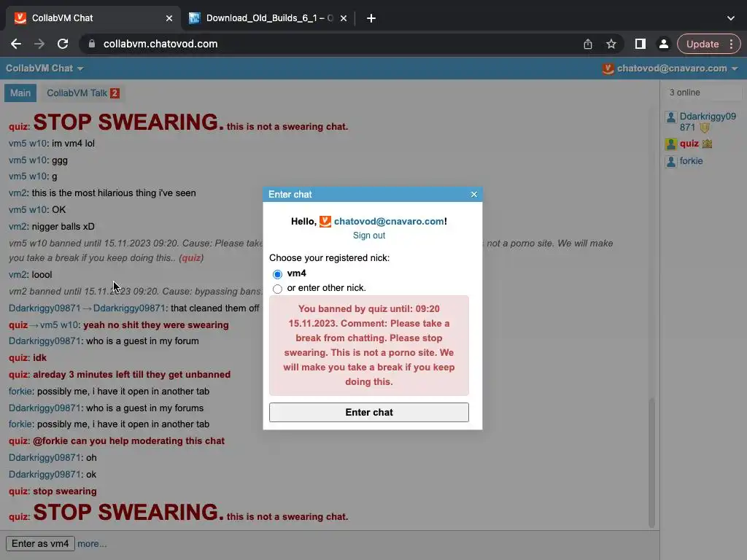Go back using the browser back arrow
The image size is (747, 560).
tap(16, 44)
